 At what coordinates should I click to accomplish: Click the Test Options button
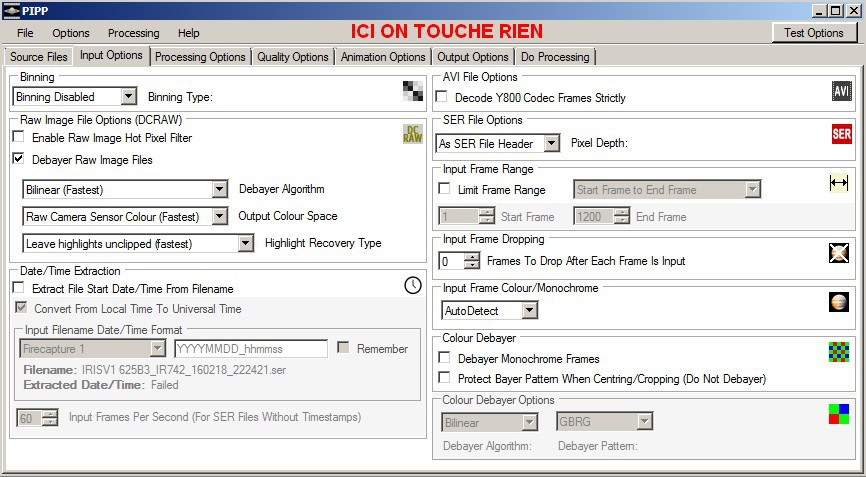pyautogui.click(x=814, y=33)
